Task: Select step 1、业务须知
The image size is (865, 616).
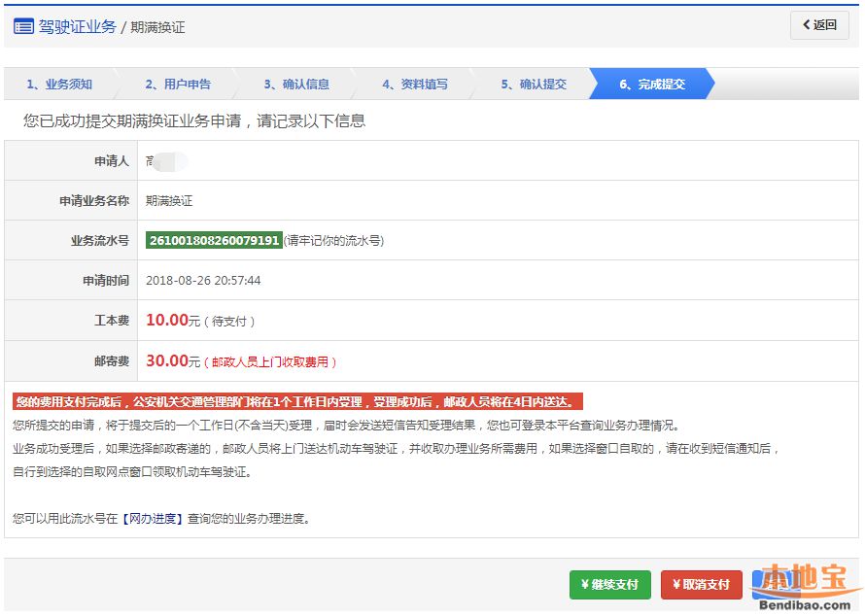Action: coord(59,85)
